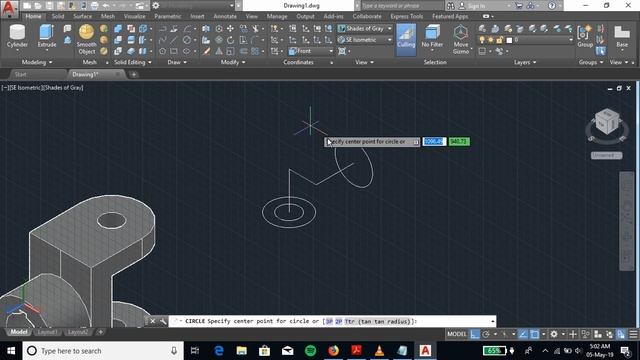Screen dimensions: 640x360
Task: Expand the Solid Editing panel
Action: [133, 62]
